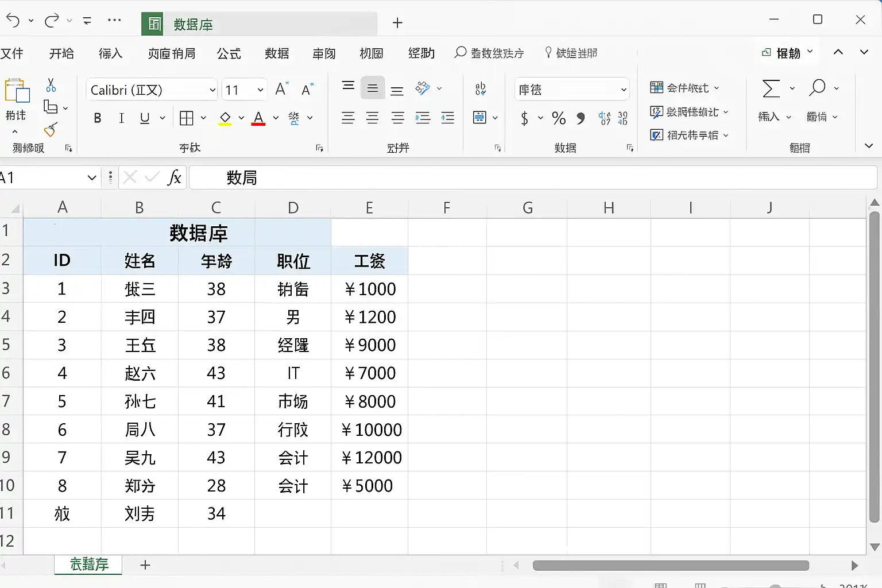Click the yellow fill color swatch
Viewport: 882px width, 588px height.
pos(225,119)
